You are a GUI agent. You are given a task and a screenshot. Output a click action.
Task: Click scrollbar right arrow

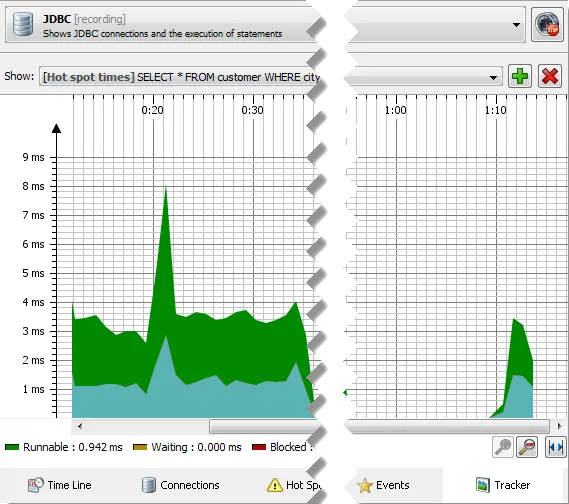pos(559,426)
